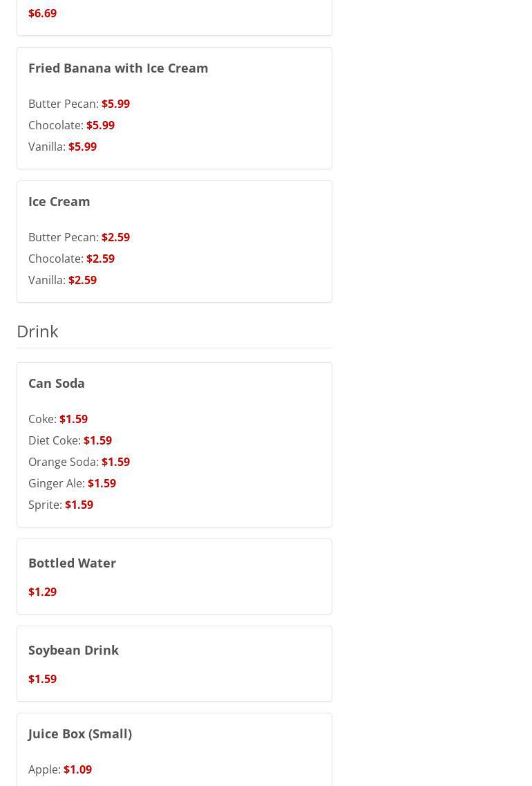Choose Diet Coke for $1.59
The width and height of the screenshot is (532, 786).
coord(70,440)
